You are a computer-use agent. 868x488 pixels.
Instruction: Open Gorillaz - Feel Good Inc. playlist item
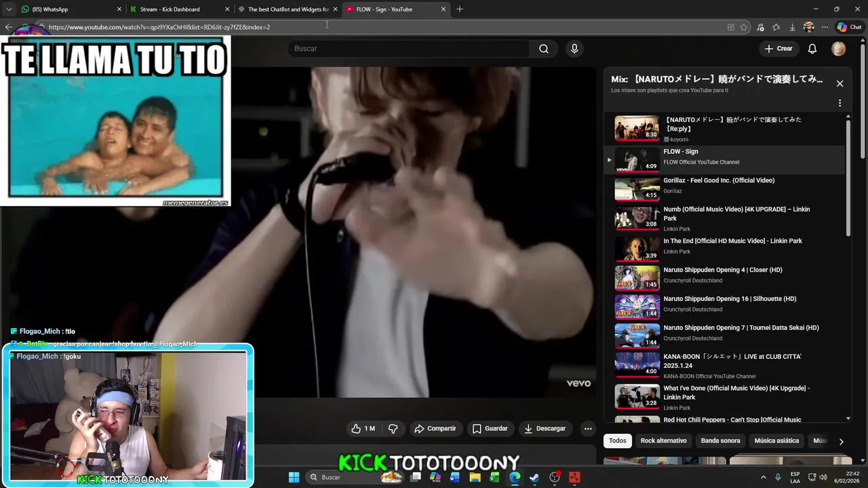pos(726,188)
